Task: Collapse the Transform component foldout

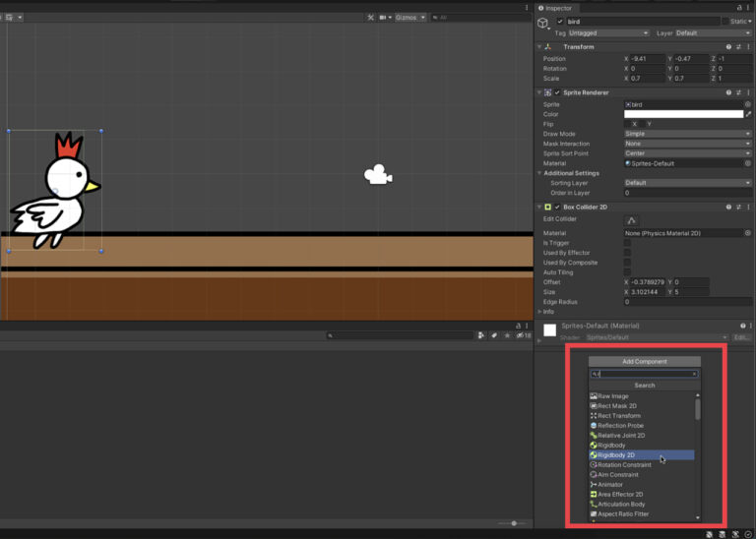Action: pos(539,47)
